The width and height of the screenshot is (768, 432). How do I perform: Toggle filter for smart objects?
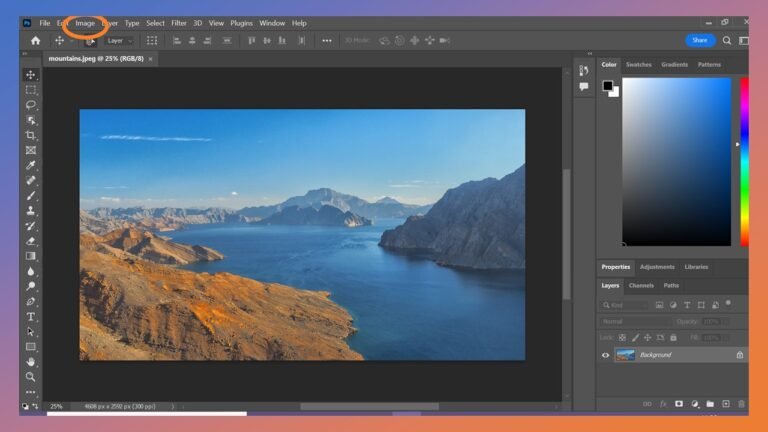(x=715, y=305)
